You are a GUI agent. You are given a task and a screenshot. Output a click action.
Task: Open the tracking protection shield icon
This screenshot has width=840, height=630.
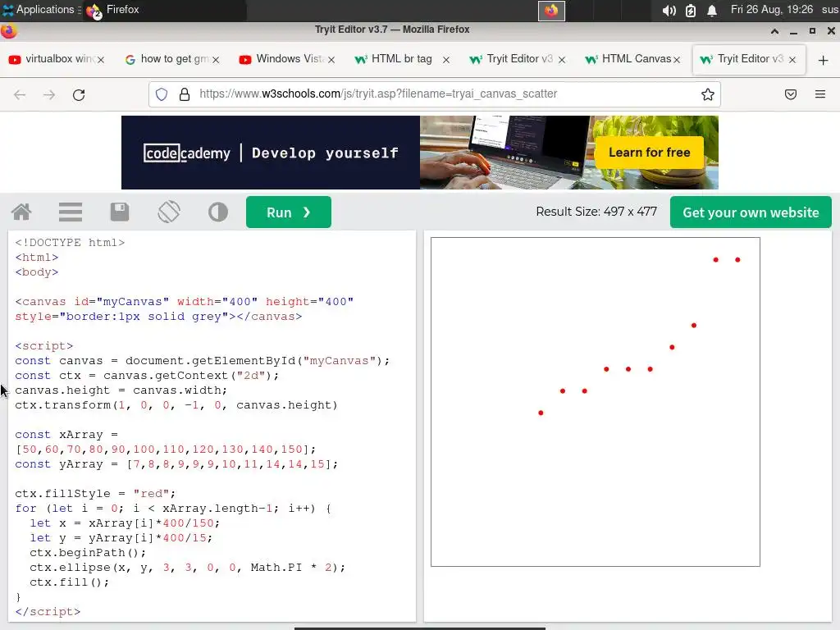[x=162, y=94]
